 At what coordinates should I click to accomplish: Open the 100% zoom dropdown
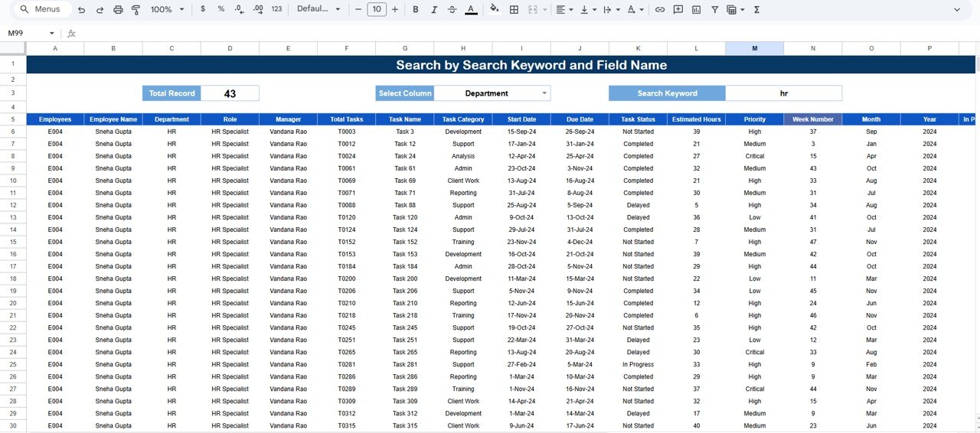[x=168, y=10]
